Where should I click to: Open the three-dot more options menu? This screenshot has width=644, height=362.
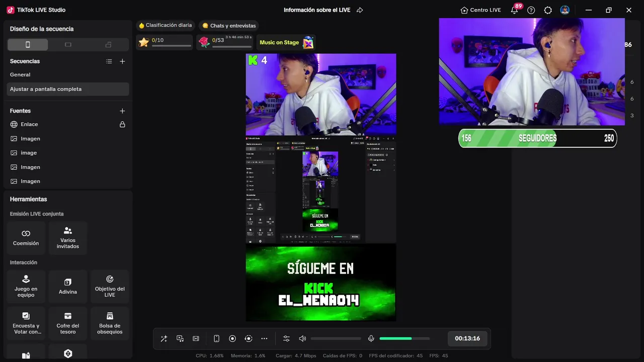pos(264,339)
